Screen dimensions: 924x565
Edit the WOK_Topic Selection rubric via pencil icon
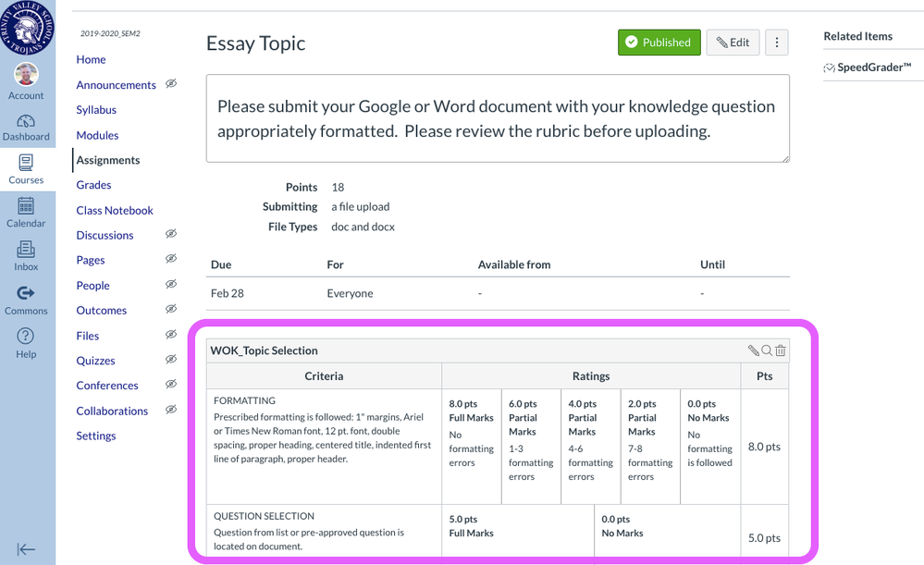click(x=754, y=351)
